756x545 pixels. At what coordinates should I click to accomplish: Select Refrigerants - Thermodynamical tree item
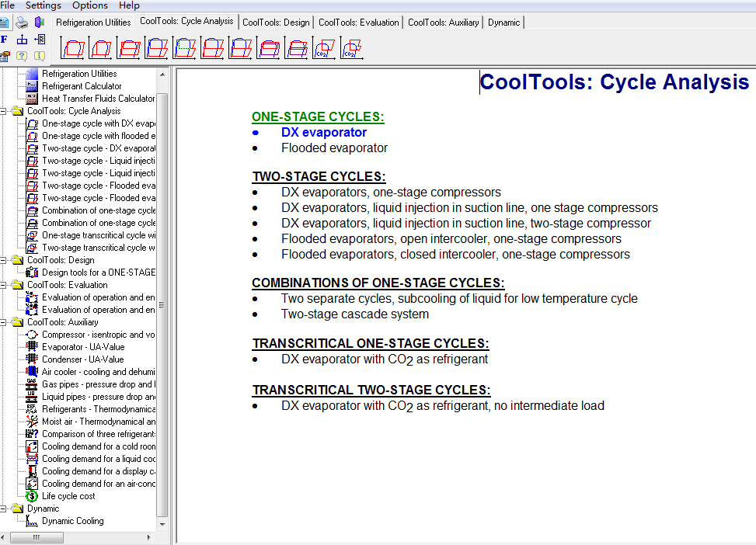click(x=99, y=409)
